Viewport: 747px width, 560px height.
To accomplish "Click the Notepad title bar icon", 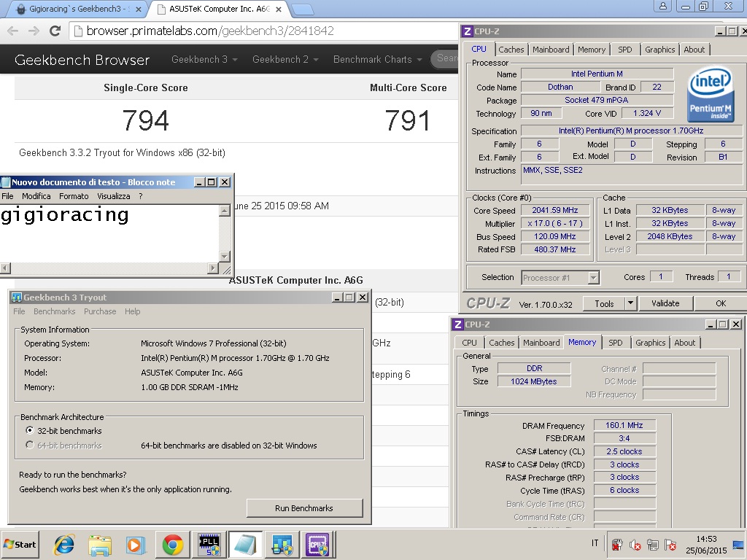I will [x=6, y=182].
